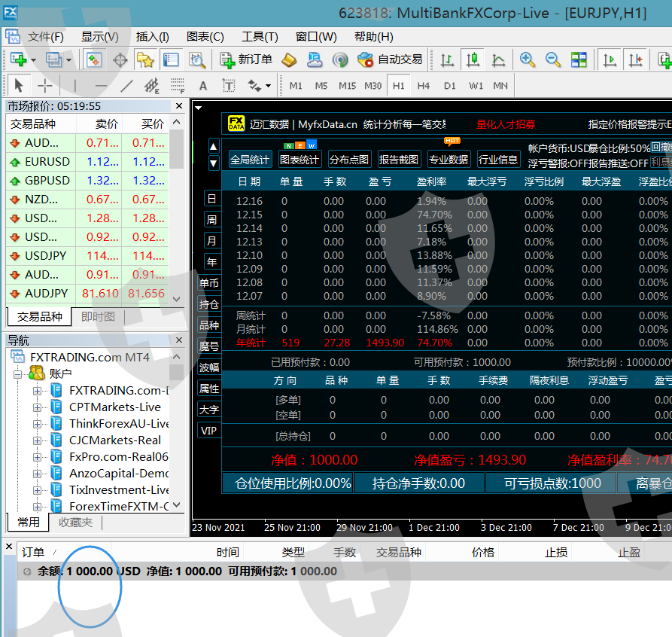Switch timeframe to M15
The image size is (672, 637).
pyautogui.click(x=347, y=86)
